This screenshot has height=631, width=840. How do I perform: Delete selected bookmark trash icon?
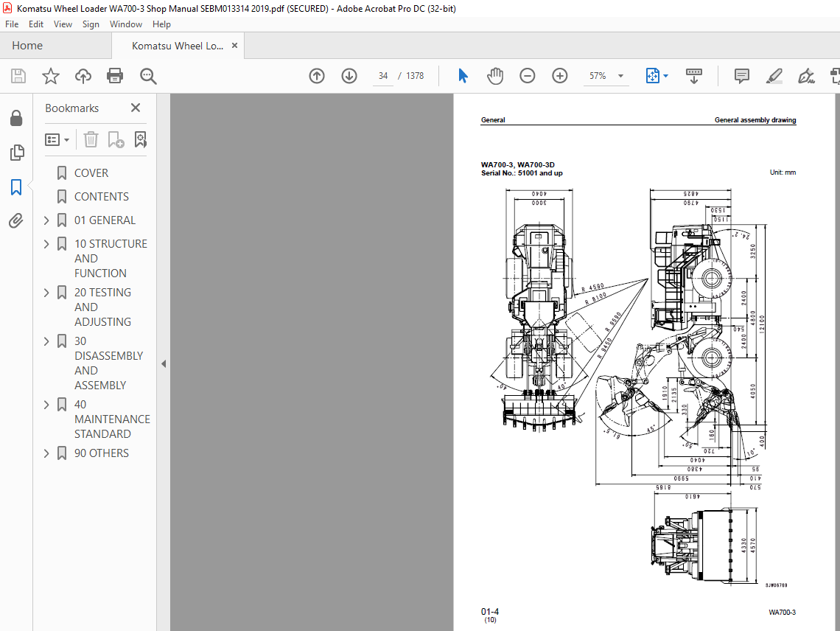point(91,140)
